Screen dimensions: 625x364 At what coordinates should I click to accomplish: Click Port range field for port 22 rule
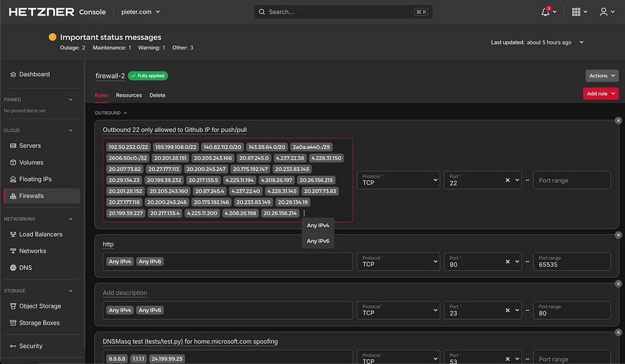(x=572, y=180)
